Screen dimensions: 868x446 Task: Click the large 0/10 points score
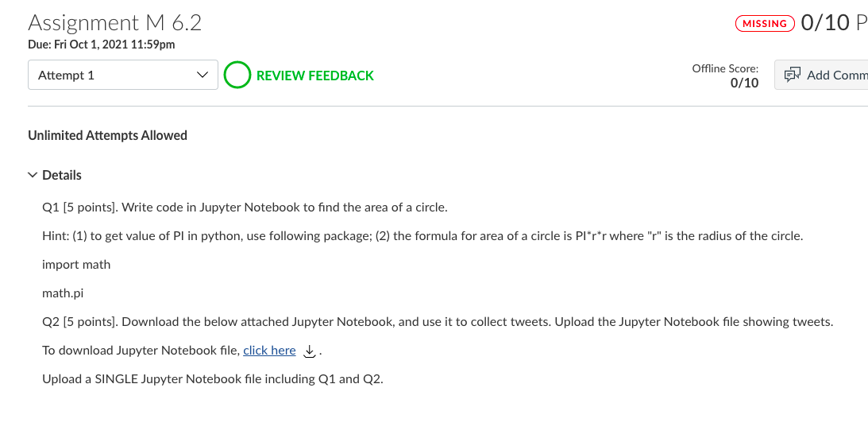pyautogui.click(x=825, y=22)
